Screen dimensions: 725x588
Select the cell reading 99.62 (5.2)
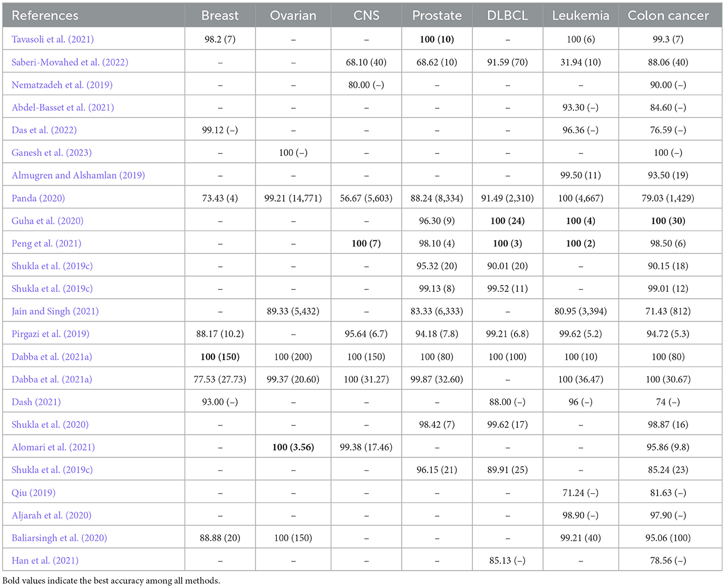[x=581, y=334]
